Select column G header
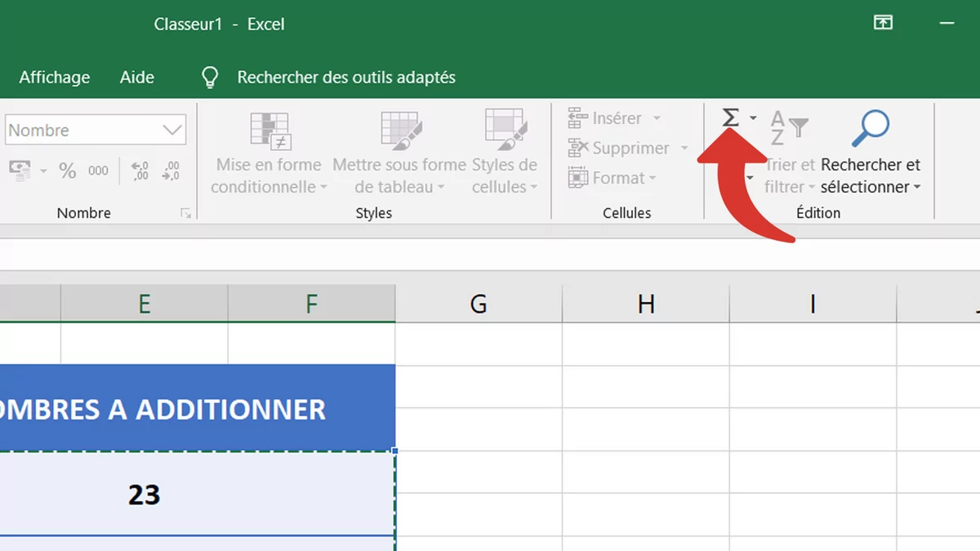The height and width of the screenshot is (551, 980). coord(479,304)
